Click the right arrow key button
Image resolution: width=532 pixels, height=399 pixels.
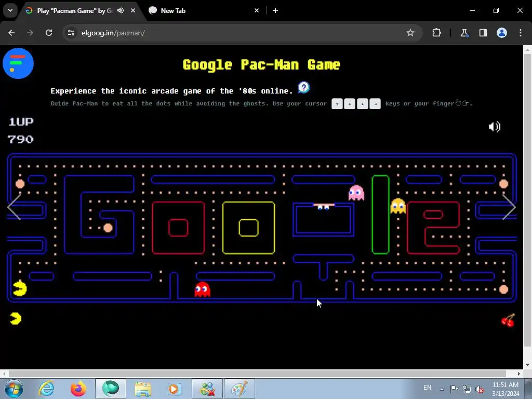tap(375, 104)
